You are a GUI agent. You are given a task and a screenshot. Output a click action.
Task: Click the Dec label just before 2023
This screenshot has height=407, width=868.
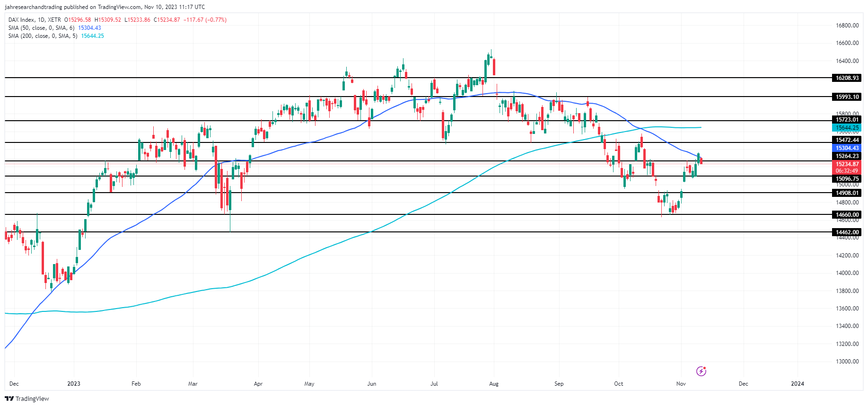(14, 384)
